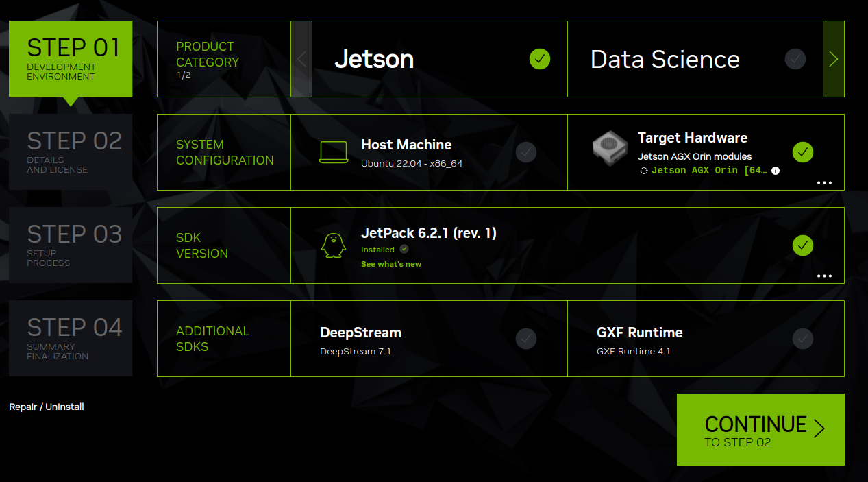Click the DeepStream 7.1 version text

click(356, 352)
